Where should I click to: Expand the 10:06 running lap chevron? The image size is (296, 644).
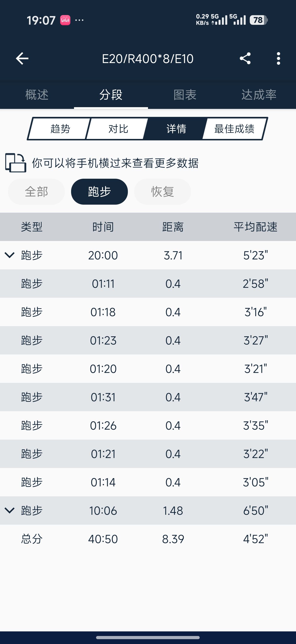pos(9,510)
